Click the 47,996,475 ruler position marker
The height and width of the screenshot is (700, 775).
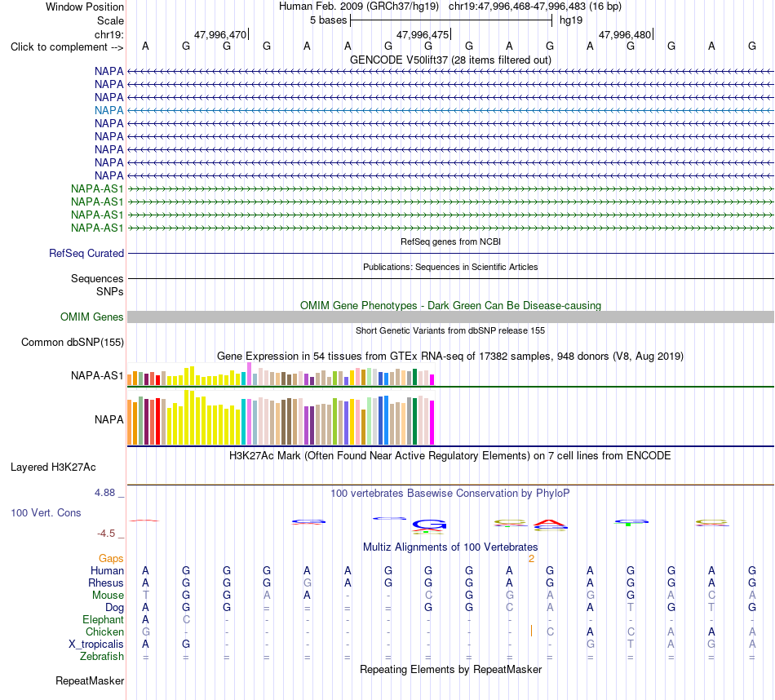(x=423, y=34)
